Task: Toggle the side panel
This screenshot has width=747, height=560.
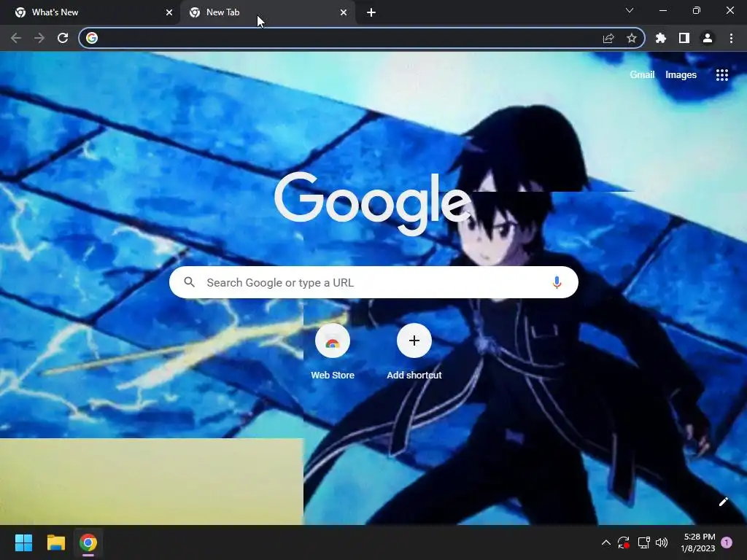Action: coord(684,38)
